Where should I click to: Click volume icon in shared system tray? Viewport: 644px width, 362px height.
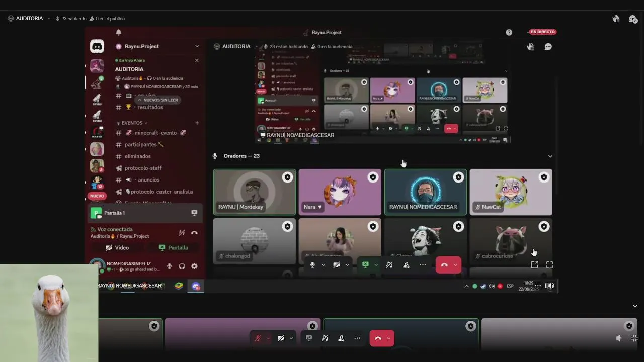[492, 286]
